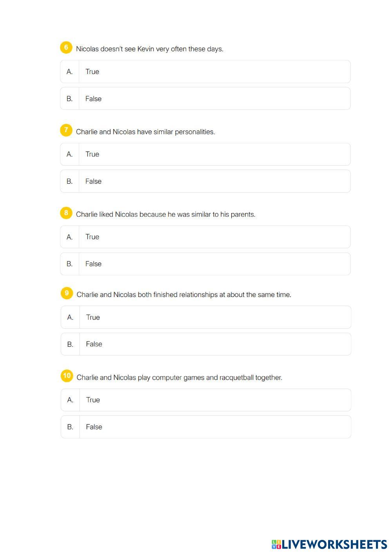
Task: Click statement about finished relationships
Action: 184,295
